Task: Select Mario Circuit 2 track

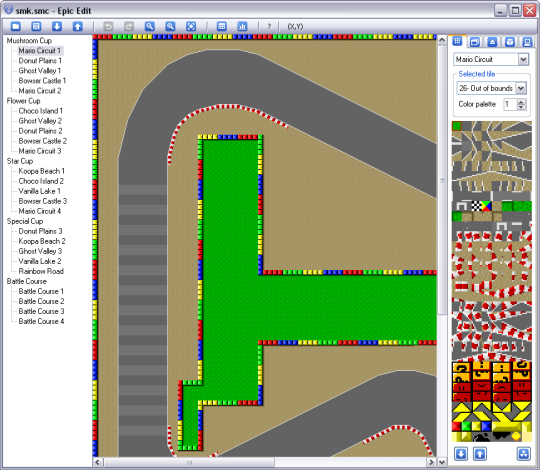Action: tap(40, 91)
